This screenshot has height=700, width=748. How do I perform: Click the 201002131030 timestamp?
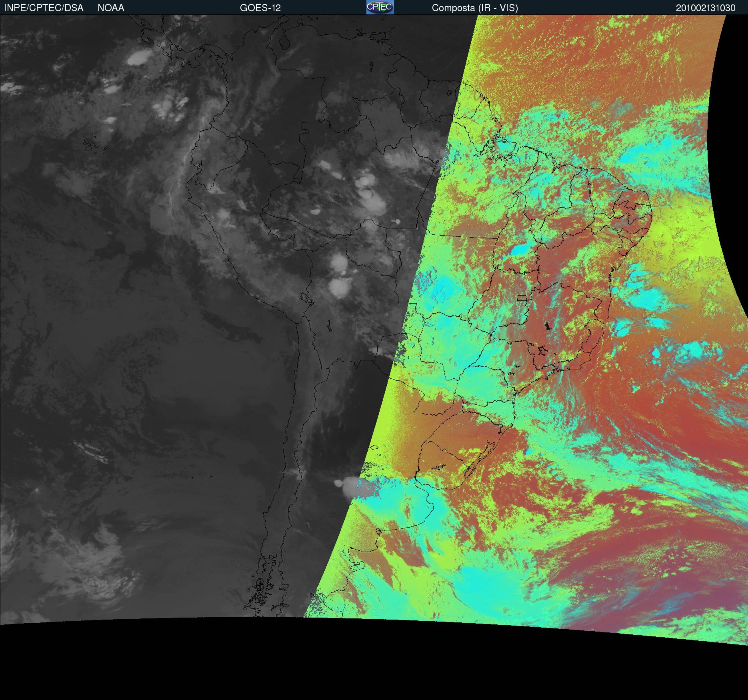[706, 8]
